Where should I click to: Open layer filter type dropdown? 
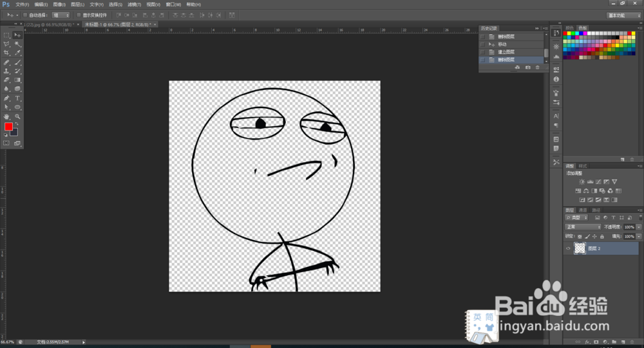coord(577,217)
